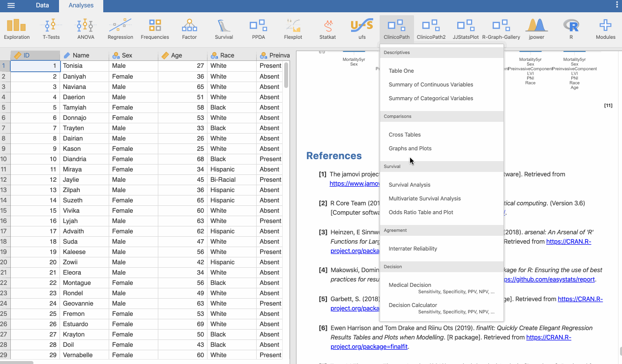
Task: Close the ClinicoPath dropdown via its icon
Action: [x=397, y=29]
